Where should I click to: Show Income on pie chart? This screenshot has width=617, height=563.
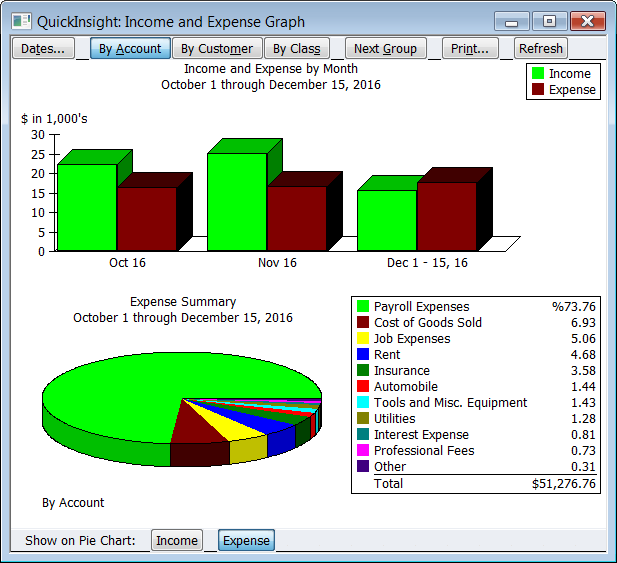pos(176,540)
